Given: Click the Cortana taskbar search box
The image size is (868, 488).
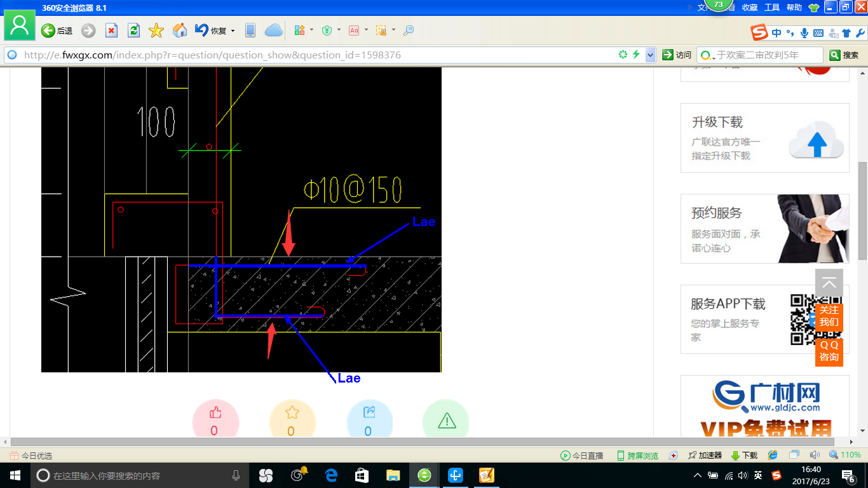Looking at the screenshot, I should tap(140, 475).
